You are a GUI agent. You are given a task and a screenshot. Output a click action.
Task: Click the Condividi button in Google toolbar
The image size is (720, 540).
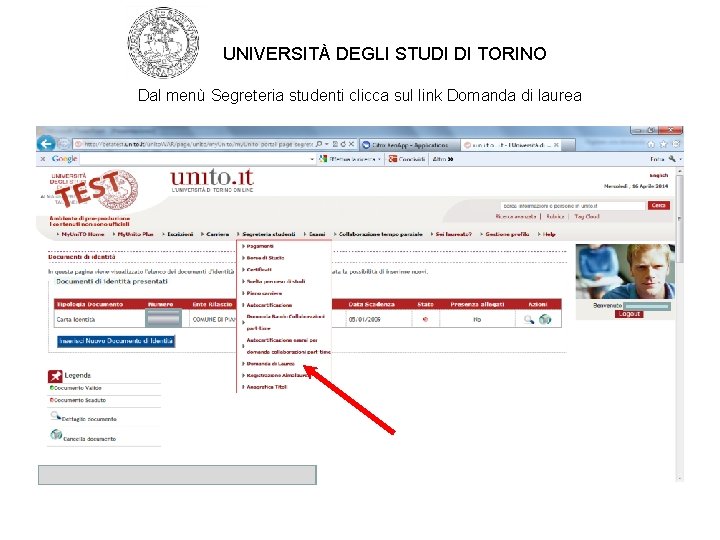(x=407, y=159)
